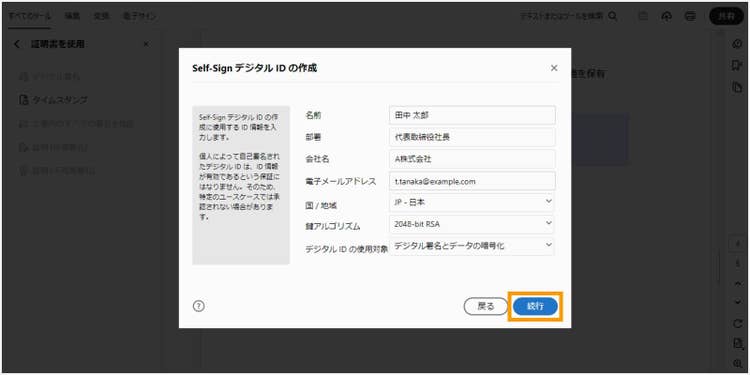Image resolution: width=750 pixels, height=375 pixels.
Task: Open the デジタル ID の使用対象 dropdown
Action: click(472, 246)
